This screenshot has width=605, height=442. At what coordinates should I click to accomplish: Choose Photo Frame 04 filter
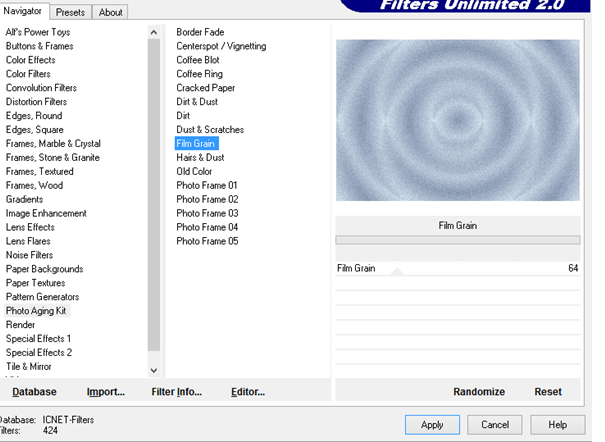point(207,227)
